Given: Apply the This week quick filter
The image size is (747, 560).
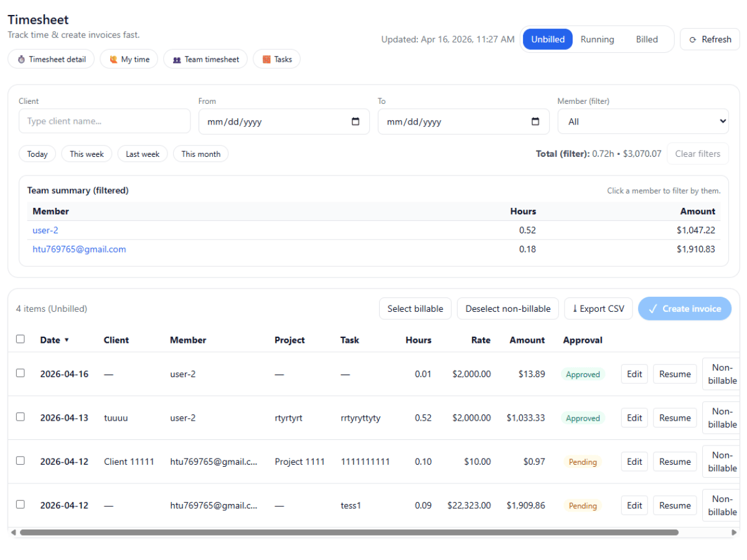Looking at the screenshot, I should [87, 154].
